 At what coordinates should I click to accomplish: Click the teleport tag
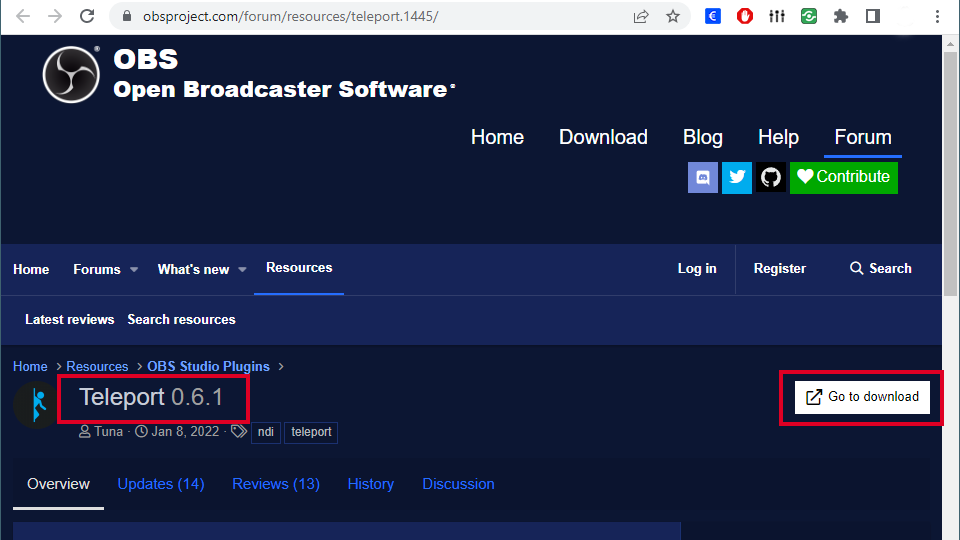coord(311,432)
